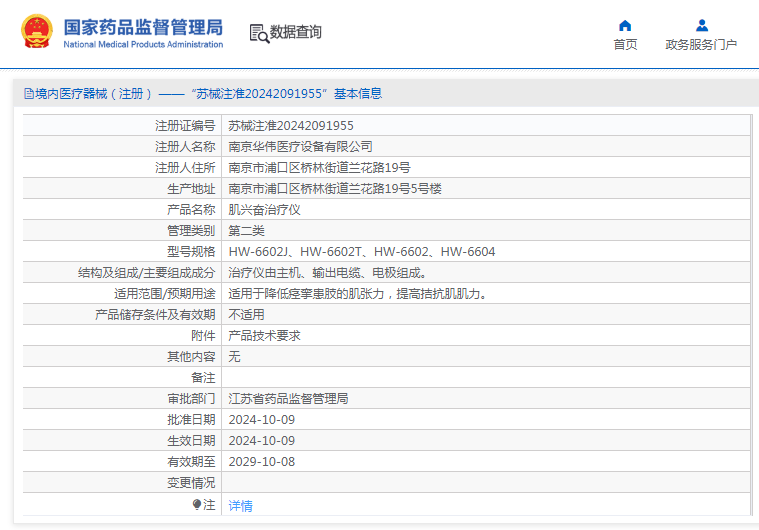Select the 生效日期 value 2024-10-09

[x=261, y=441]
